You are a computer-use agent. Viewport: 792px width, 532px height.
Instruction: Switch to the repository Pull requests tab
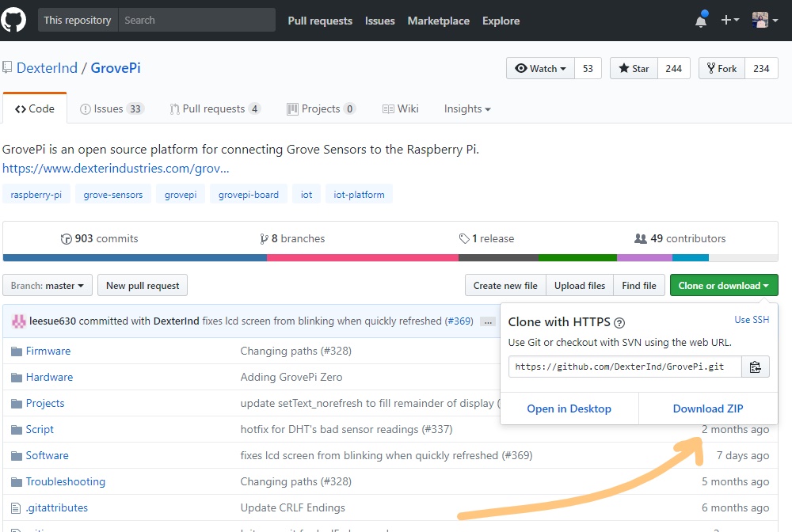[215, 108]
